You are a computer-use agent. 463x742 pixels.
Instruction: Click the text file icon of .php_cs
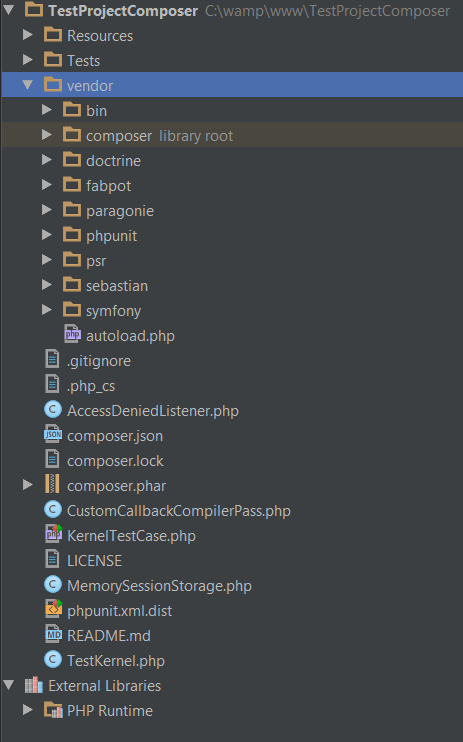52,384
